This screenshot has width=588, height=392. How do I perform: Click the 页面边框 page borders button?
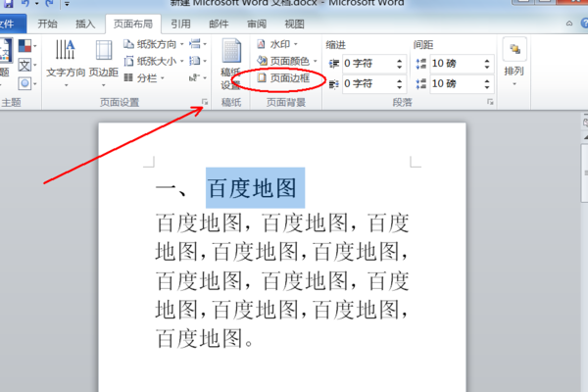pyautogui.click(x=284, y=78)
